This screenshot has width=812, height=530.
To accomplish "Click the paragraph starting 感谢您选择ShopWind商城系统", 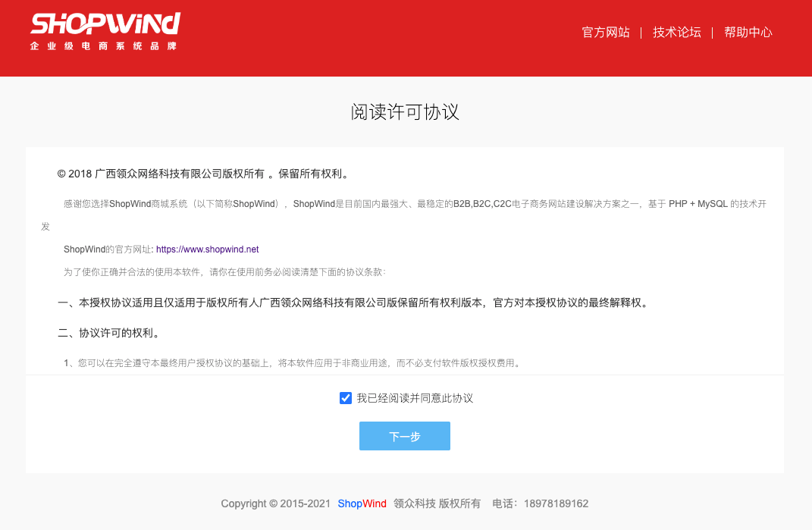I will pos(404,215).
